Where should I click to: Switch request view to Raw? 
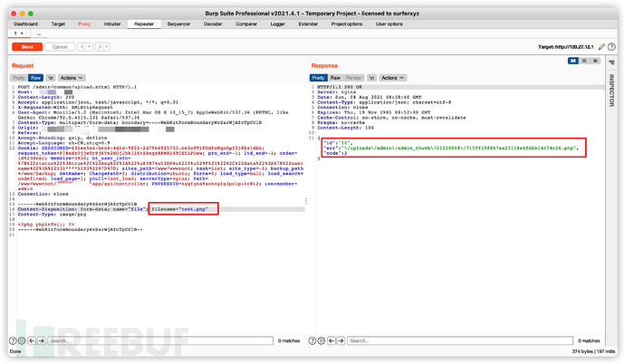(35, 78)
